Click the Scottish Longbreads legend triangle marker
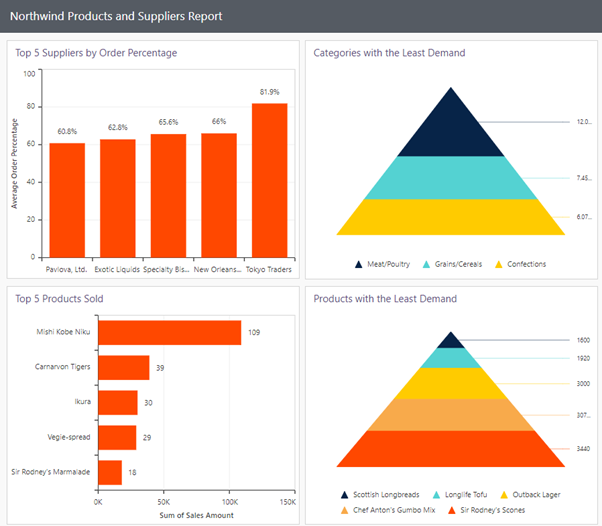Viewport: 602px width, 526px height. [x=345, y=494]
